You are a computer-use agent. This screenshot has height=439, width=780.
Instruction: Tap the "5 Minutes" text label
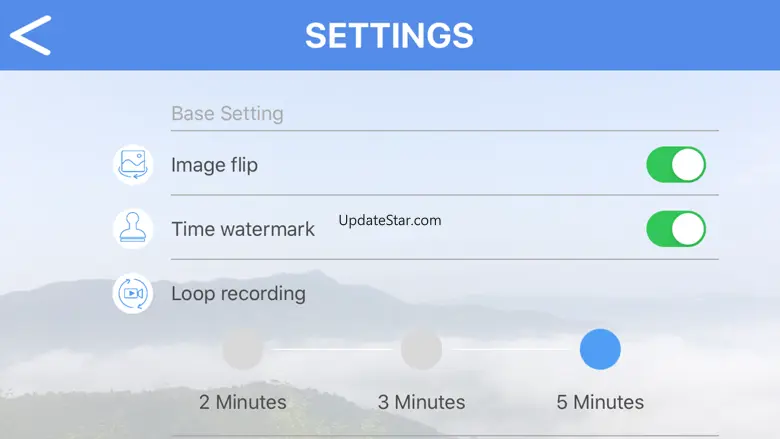pos(600,402)
